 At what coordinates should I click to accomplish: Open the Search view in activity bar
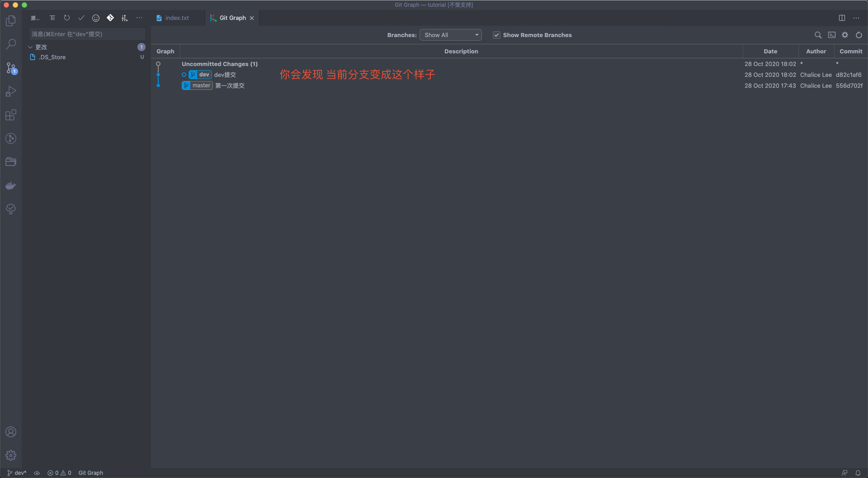pyautogui.click(x=11, y=44)
